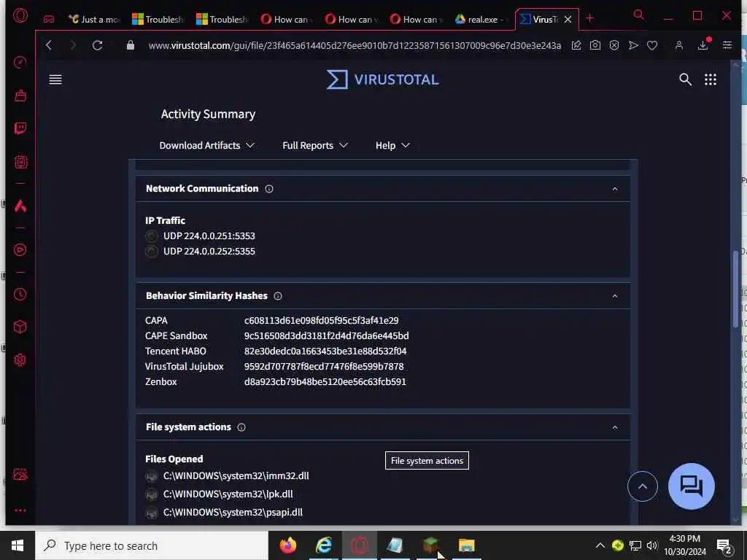Click the sidebar three-dots more icon
This screenshot has height=560, width=747.
point(20,510)
